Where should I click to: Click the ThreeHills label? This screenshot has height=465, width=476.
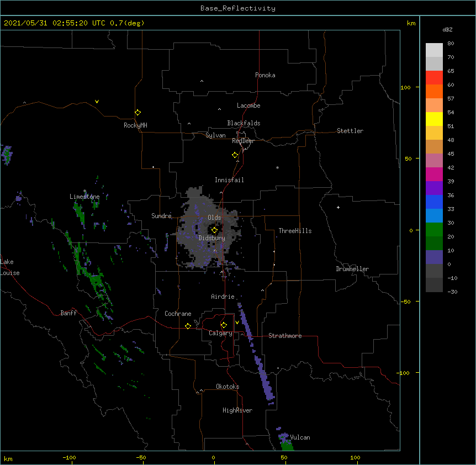(295, 231)
